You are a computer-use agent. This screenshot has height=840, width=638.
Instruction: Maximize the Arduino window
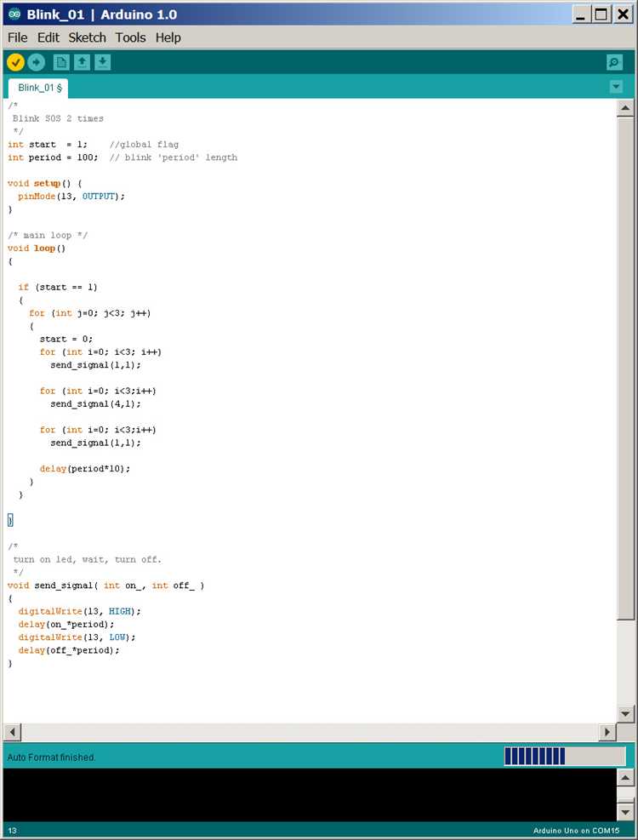(601, 14)
